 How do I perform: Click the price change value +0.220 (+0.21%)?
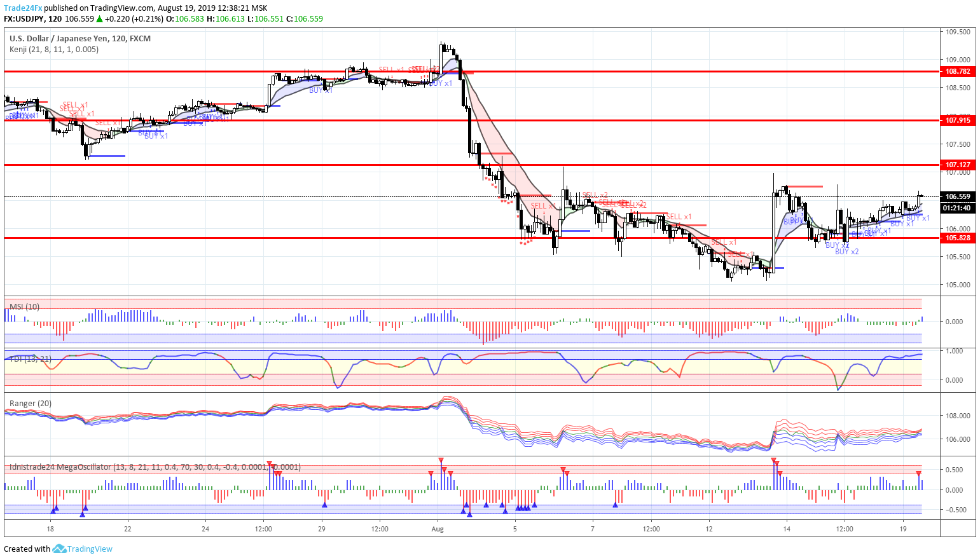134,19
